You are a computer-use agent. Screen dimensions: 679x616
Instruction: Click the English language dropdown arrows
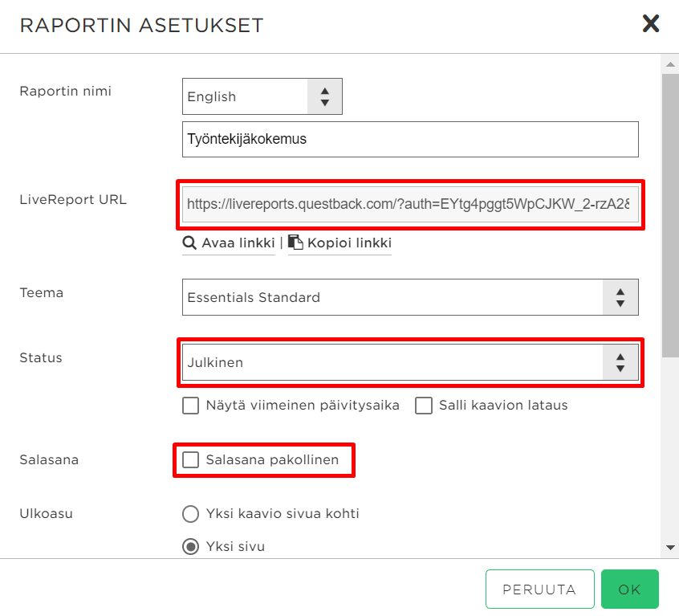(325, 96)
